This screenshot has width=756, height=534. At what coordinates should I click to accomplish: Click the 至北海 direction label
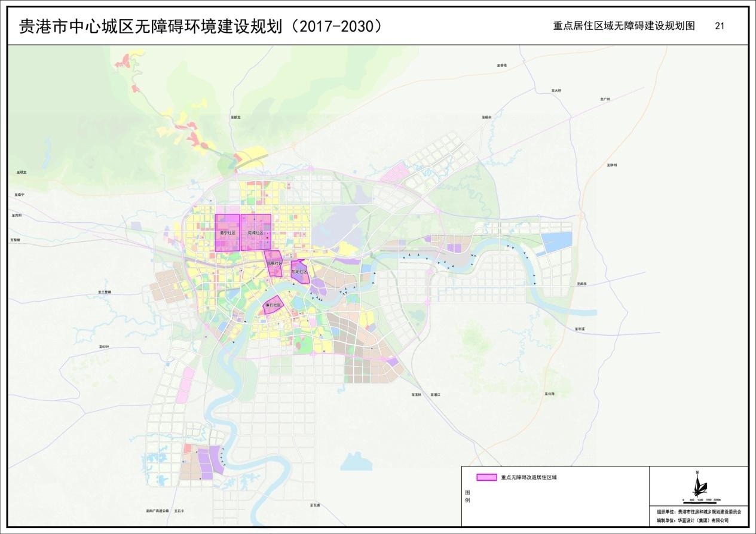[x=549, y=394]
